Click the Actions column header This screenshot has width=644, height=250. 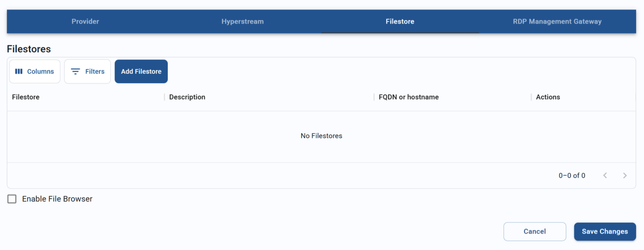click(x=548, y=97)
